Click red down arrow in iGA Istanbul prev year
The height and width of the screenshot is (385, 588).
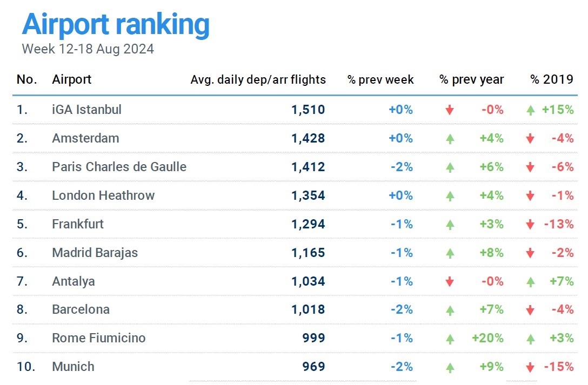[450, 110]
